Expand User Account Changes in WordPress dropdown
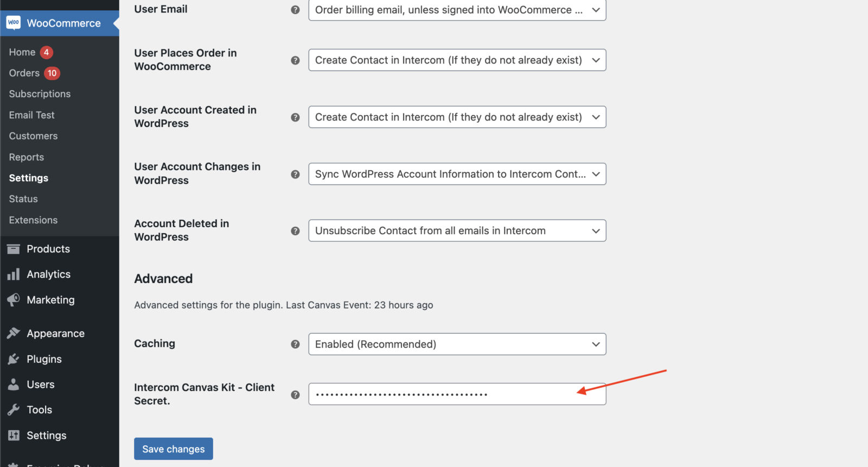The image size is (868, 467). coord(457,174)
